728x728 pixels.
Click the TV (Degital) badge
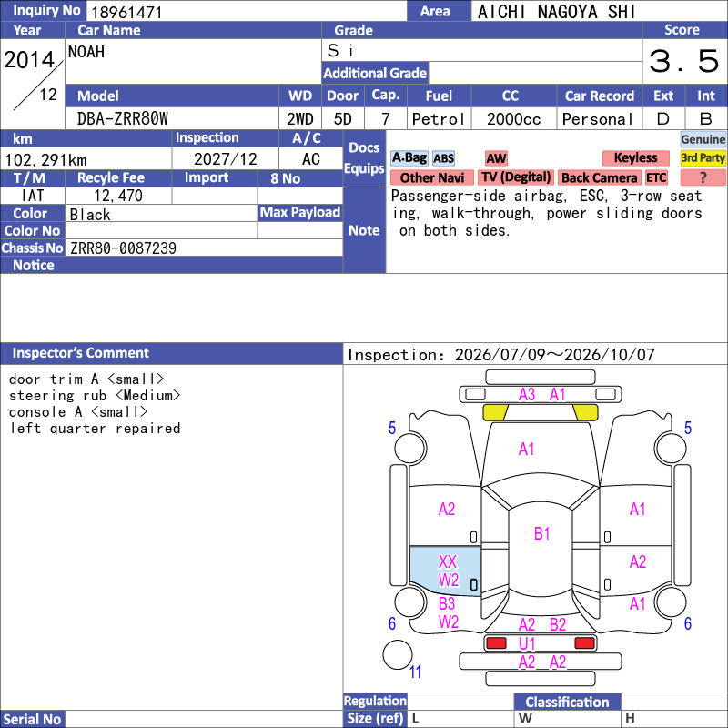516,177
